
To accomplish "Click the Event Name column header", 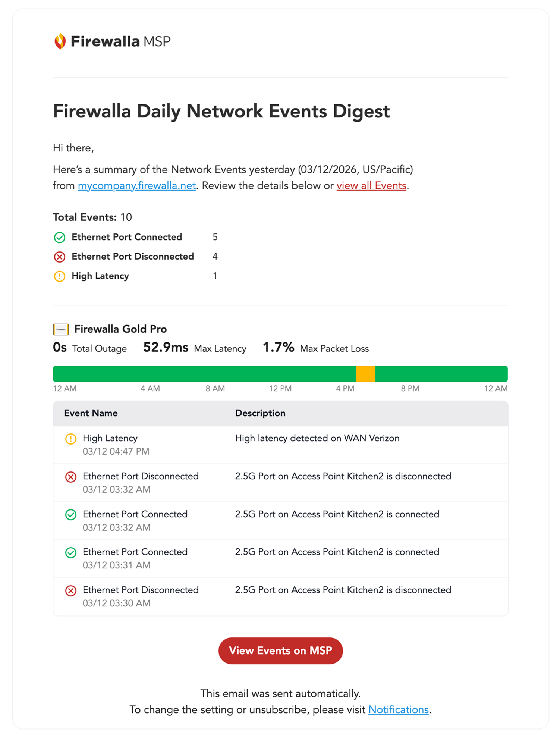I will pos(91,413).
